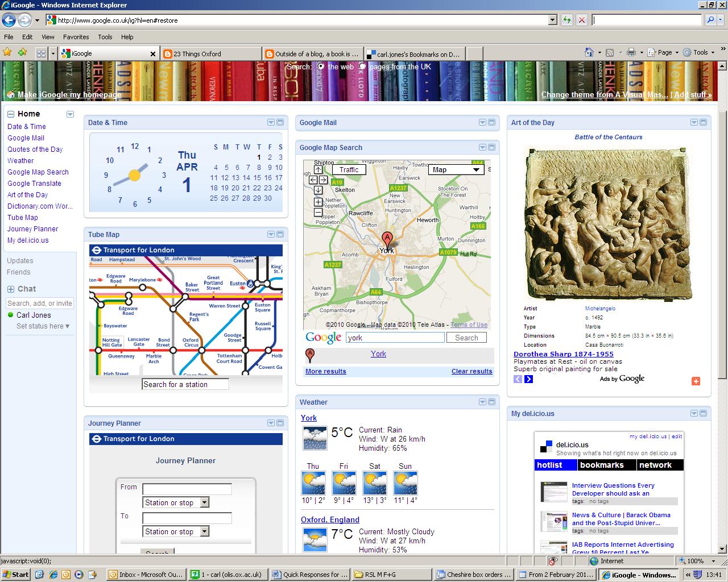Open the Date & Time gadget menu arrow
The height and width of the screenshot is (582, 728).
(271, 122)
